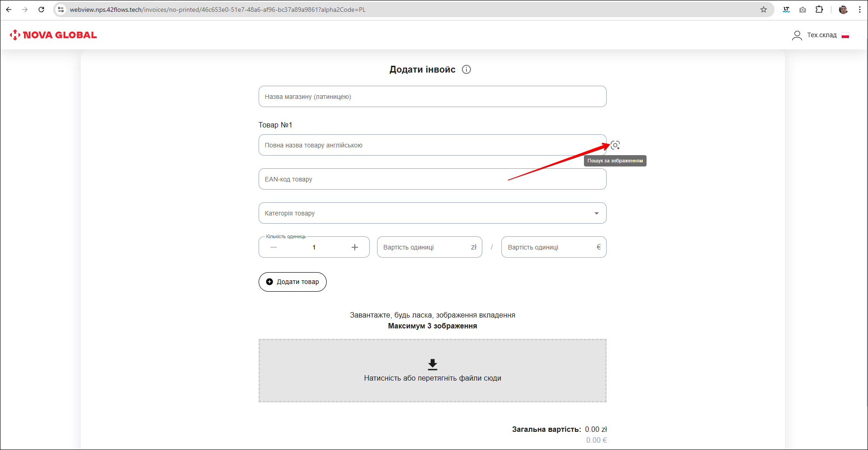
Task: View site information icon in address bar
Action: [x=61, y=10]
